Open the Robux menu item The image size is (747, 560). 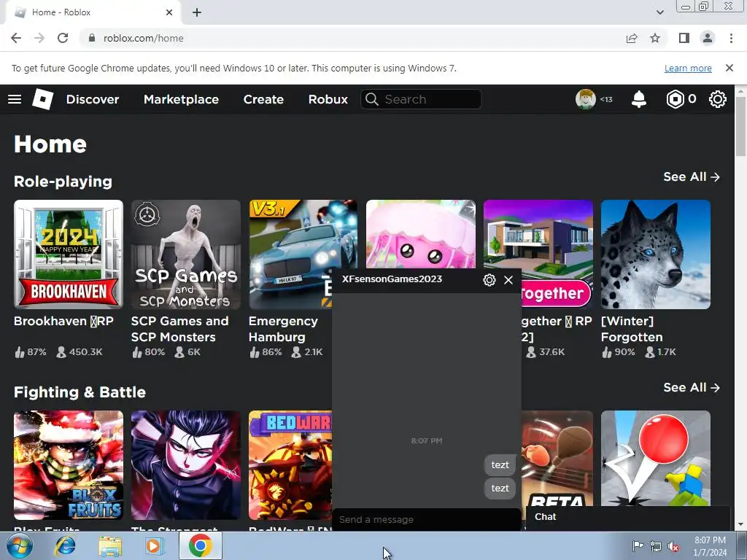[328, 99]
